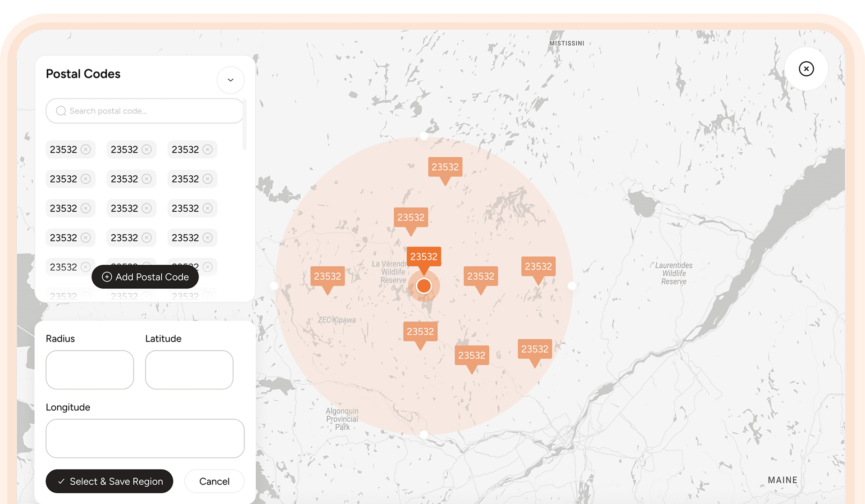Remove the first 23532 postal code chip

(86, 149)
